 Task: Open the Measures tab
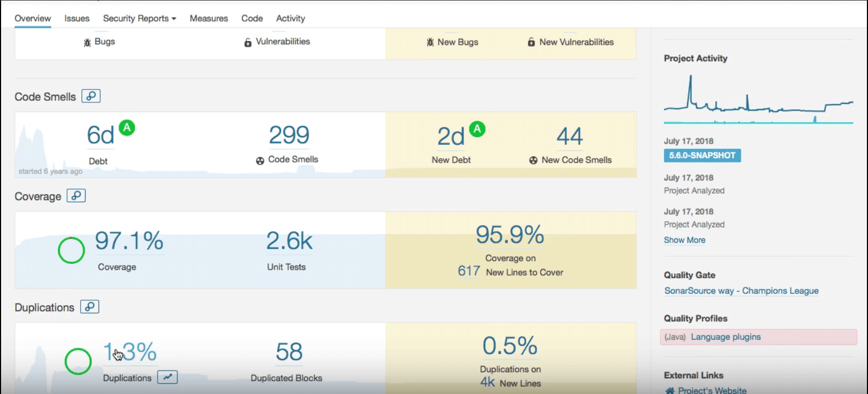click(x=208, y=18)
